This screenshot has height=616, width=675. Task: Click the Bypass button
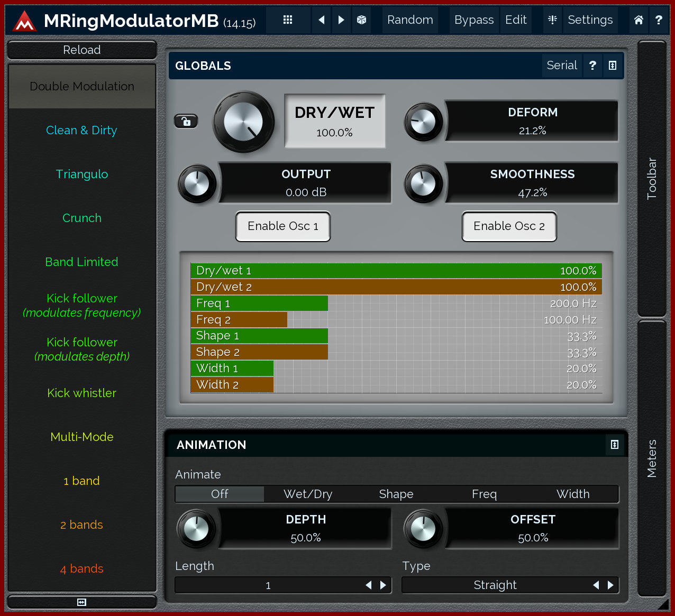coord(473,20)
